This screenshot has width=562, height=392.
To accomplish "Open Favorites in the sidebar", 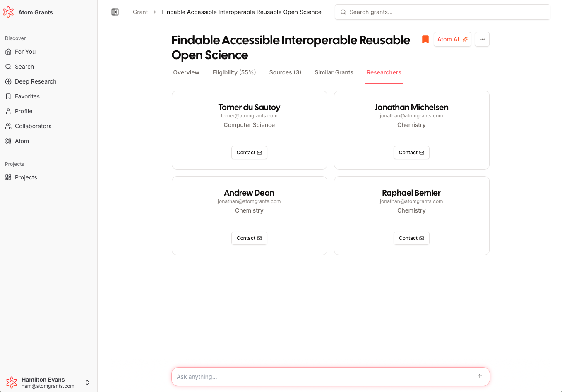I will (27, 96).
